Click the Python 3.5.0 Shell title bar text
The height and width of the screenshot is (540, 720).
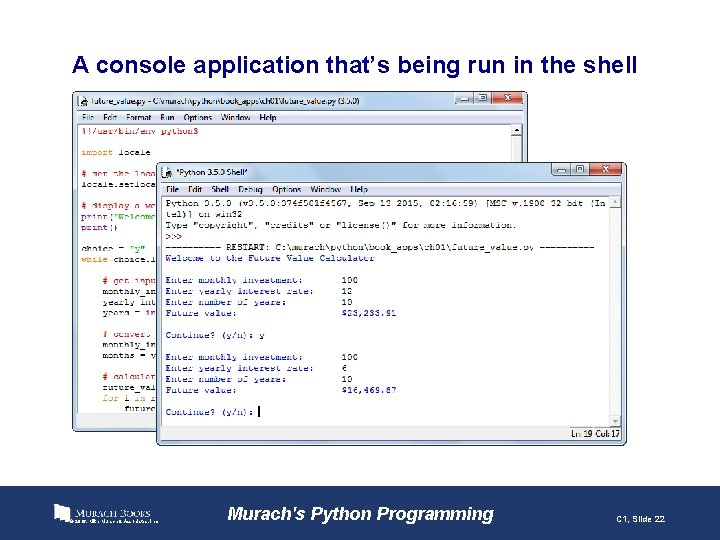click(x=212, y=173)
